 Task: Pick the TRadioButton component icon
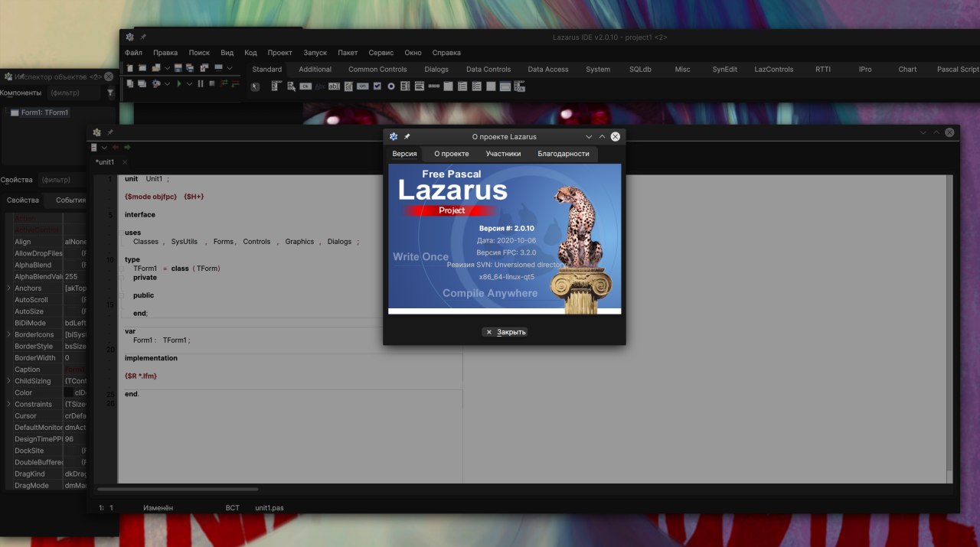pos(391,86)
